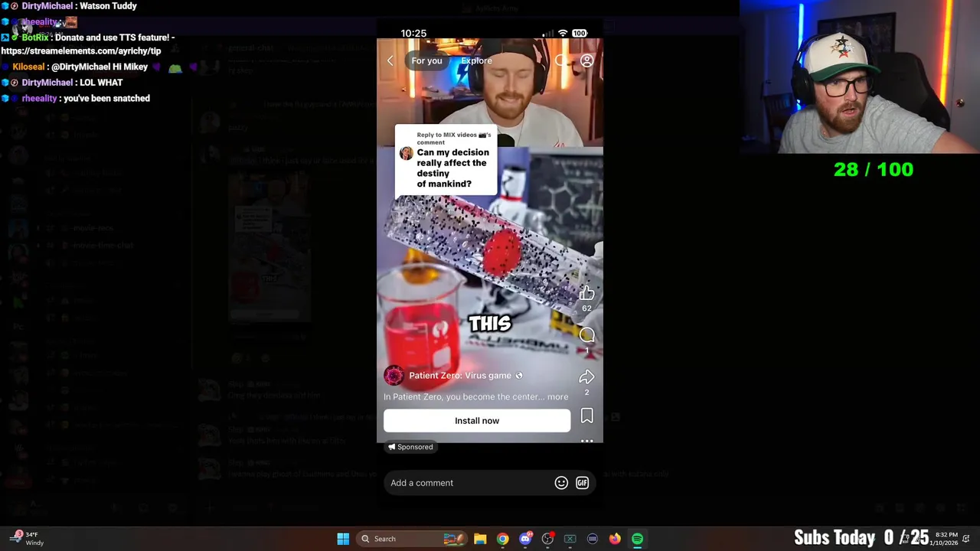Image resolution: width=980 pixels, height=551 pixels.
Task: Open the Windows Start menu
Action: (x=343, y=539)
